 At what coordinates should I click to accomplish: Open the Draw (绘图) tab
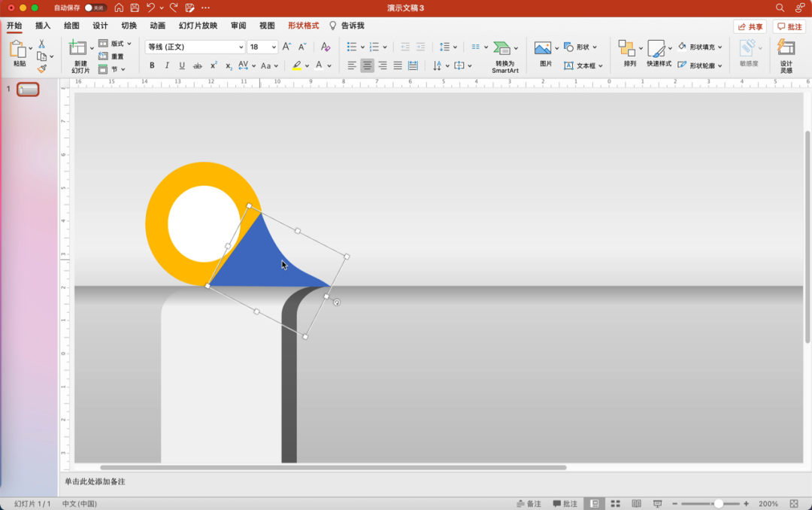(x=71, y=26)
